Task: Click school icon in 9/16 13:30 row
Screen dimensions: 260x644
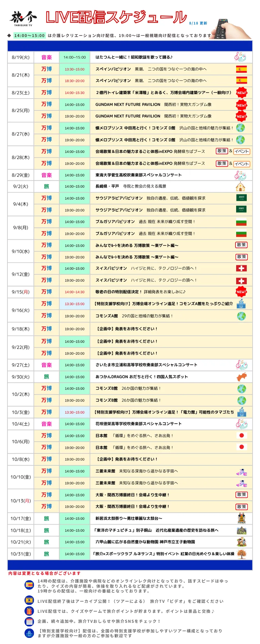Action: (x=241, y=304)
